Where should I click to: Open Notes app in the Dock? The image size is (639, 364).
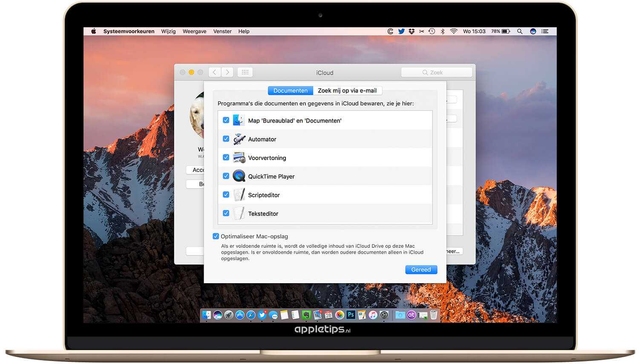pyautogui.click(x=284, y=315)
